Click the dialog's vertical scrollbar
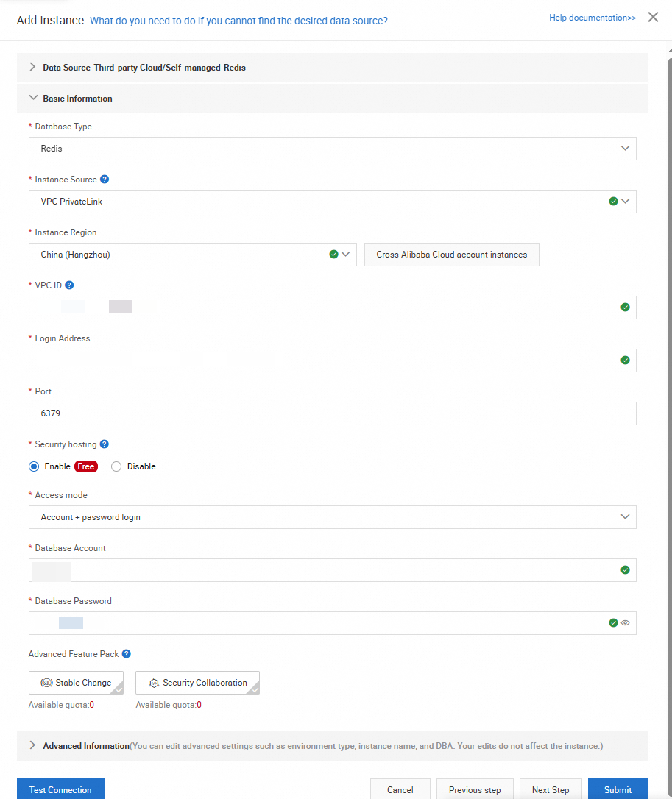The height and width of the screenshot is (799, 672). click(x=670, y=428)
